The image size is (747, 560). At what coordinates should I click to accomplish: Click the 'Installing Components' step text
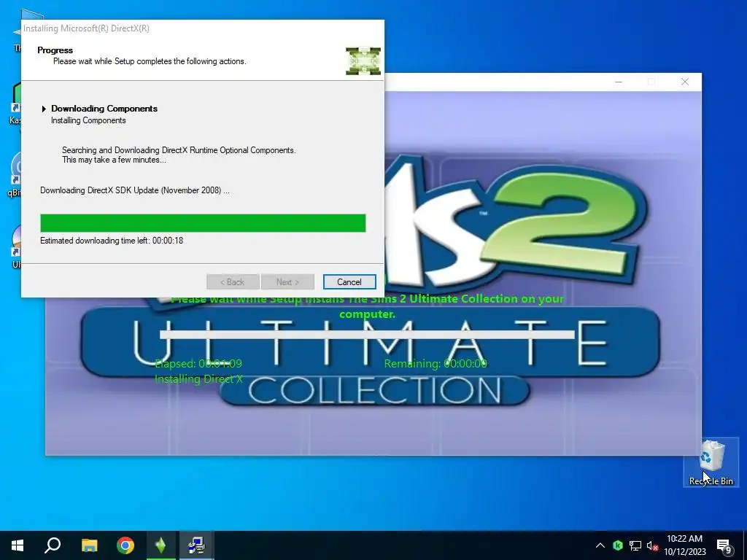(x=88, y=120)
